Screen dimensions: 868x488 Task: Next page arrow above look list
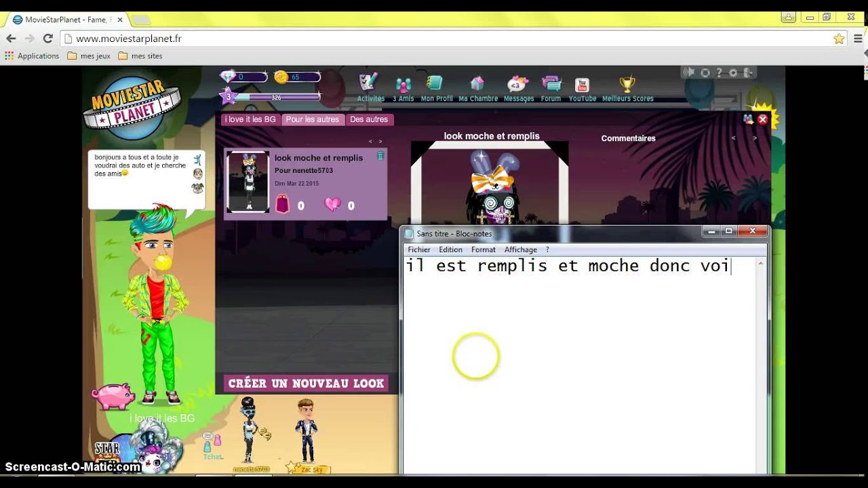coord(380,142)
